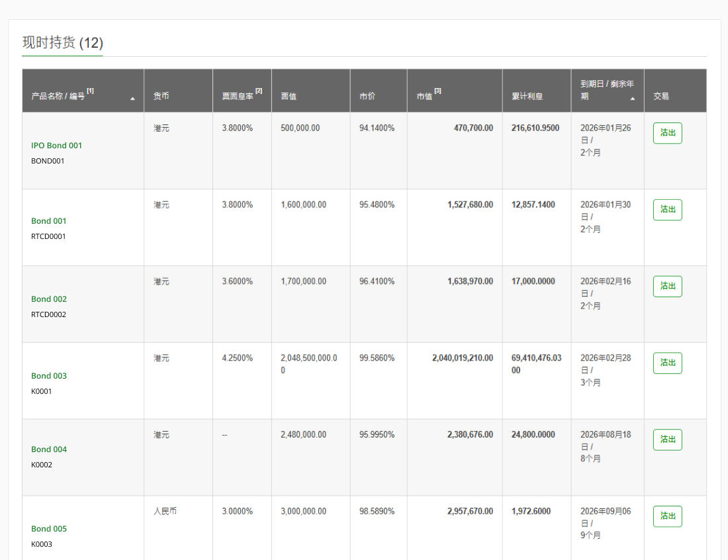This screenshot has width=728, height=560.
Task: Open the Bond 005 product link
Action: coord(49,529)
